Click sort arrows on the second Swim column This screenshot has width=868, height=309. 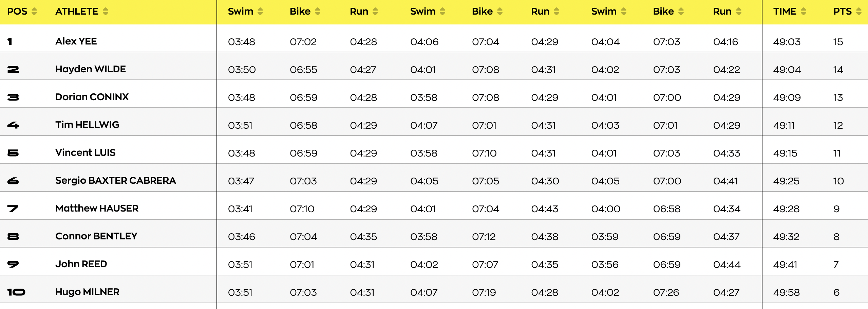click(x=442, y=12)
